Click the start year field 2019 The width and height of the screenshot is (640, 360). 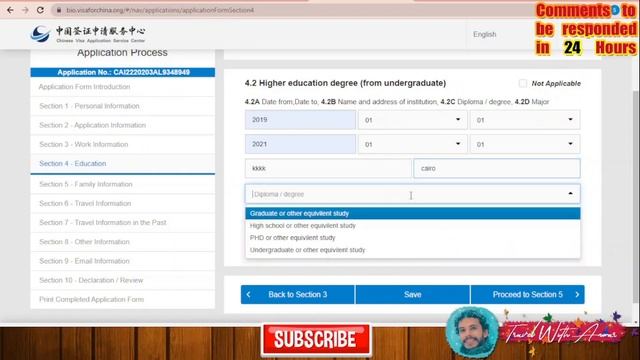click(x=300, y=120)
